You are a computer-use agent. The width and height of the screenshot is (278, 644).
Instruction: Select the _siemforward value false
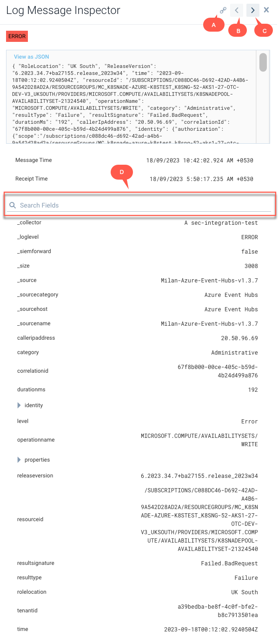click(250, 252)
